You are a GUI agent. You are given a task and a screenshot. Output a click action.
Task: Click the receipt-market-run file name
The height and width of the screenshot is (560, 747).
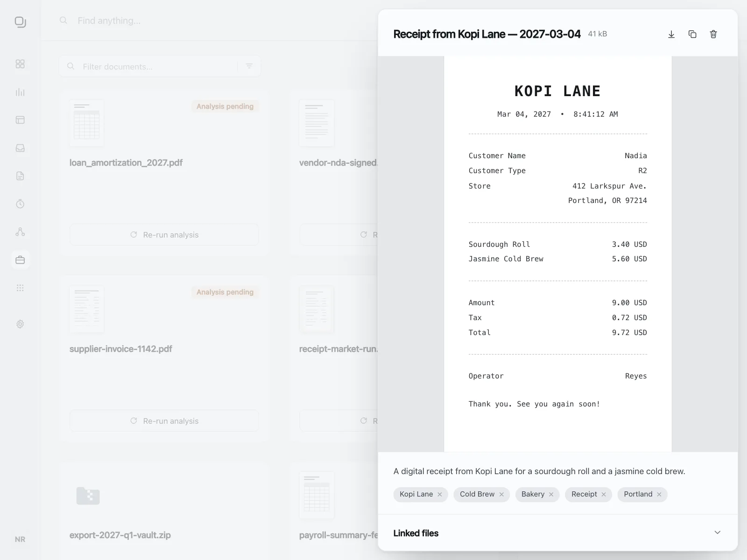[338, 349]
